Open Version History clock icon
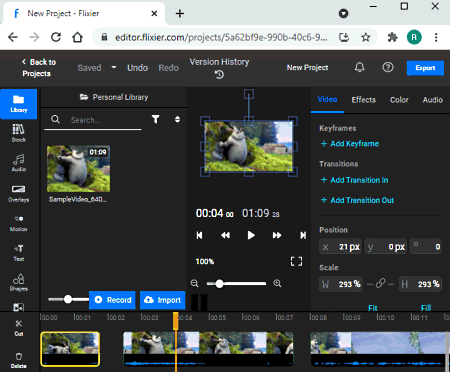This screenshot has height=372, width=450. (219, 75)
